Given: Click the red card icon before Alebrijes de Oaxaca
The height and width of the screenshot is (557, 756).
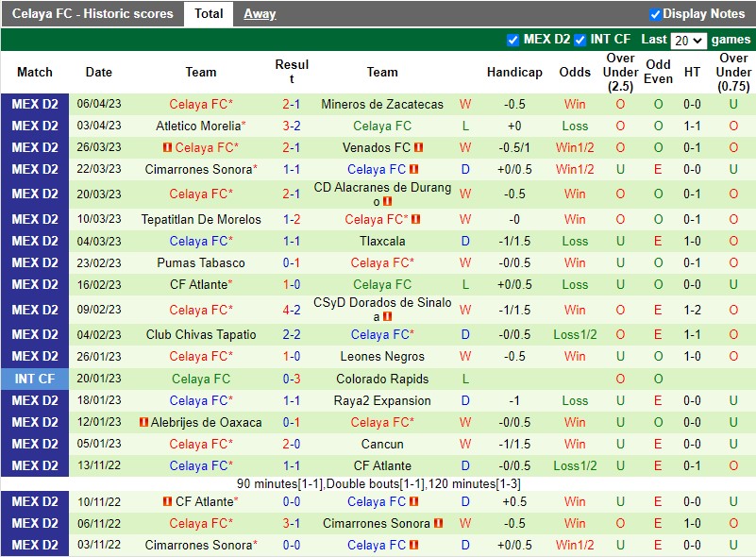Looking at the screenshot, I should (143, 422).
